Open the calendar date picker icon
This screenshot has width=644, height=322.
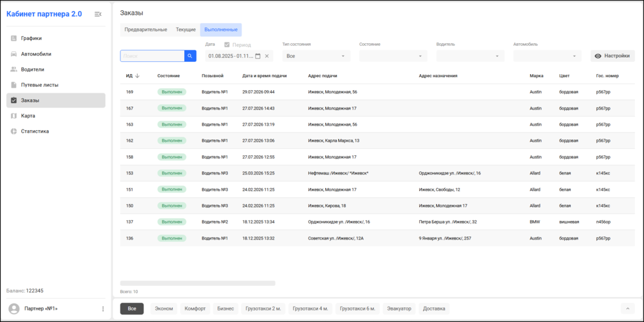coord(258,56)
